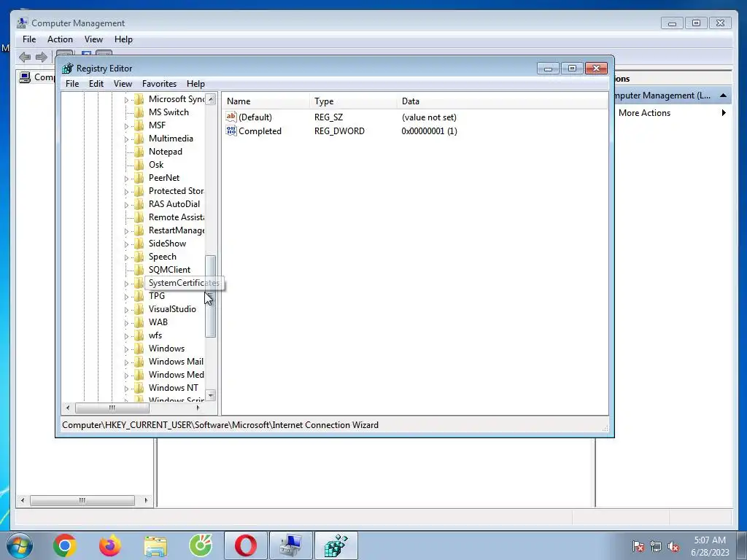
Task: Click the muted volume tray icon
Action: coord(673,546)
